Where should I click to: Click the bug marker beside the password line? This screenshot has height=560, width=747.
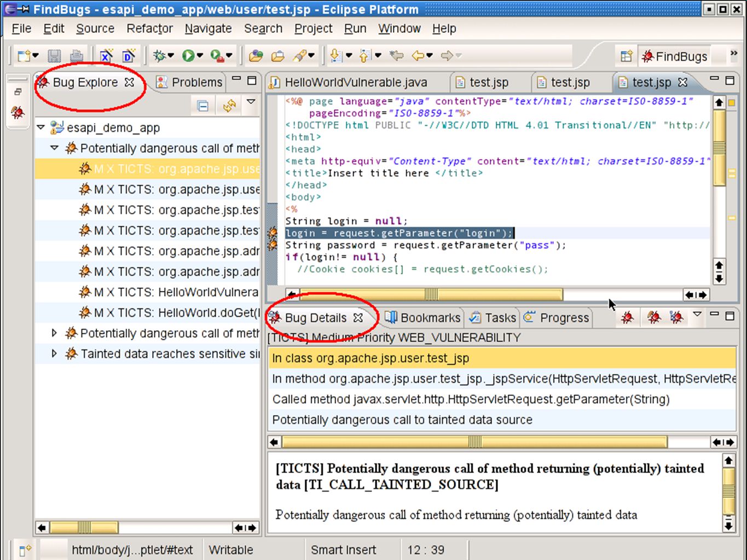tap(273, 244)
